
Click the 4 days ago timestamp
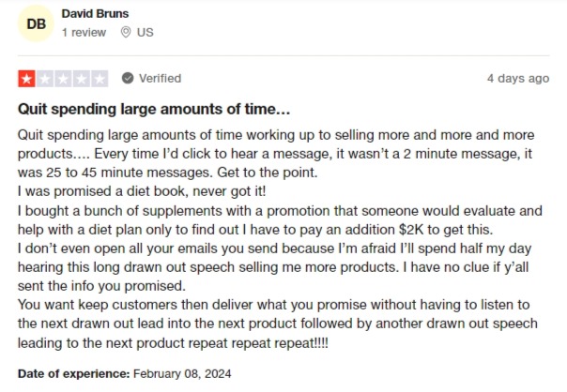tap(518, 79)
